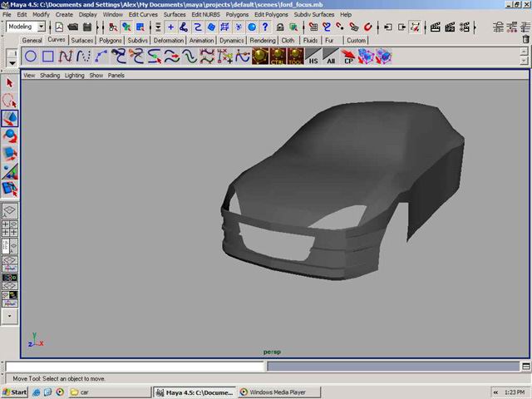Screen dimensions: 532x399
Task: Click the NURBS square shelf icon
Action: [x=48, y=57]
